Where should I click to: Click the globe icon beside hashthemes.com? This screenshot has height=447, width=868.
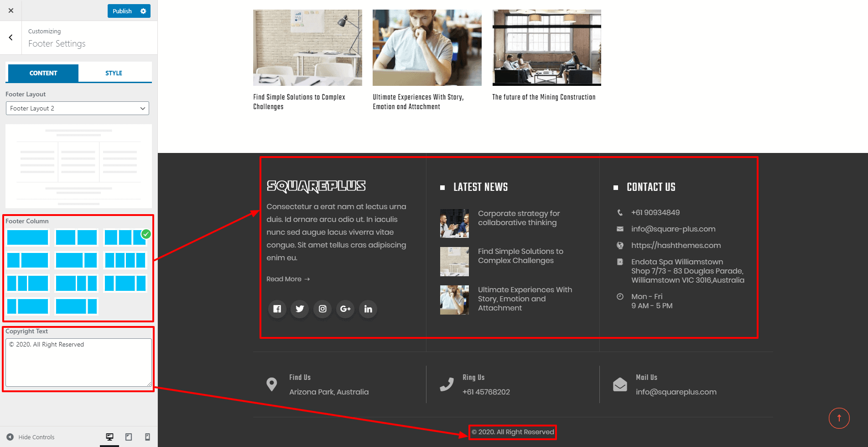pos(620,246)
